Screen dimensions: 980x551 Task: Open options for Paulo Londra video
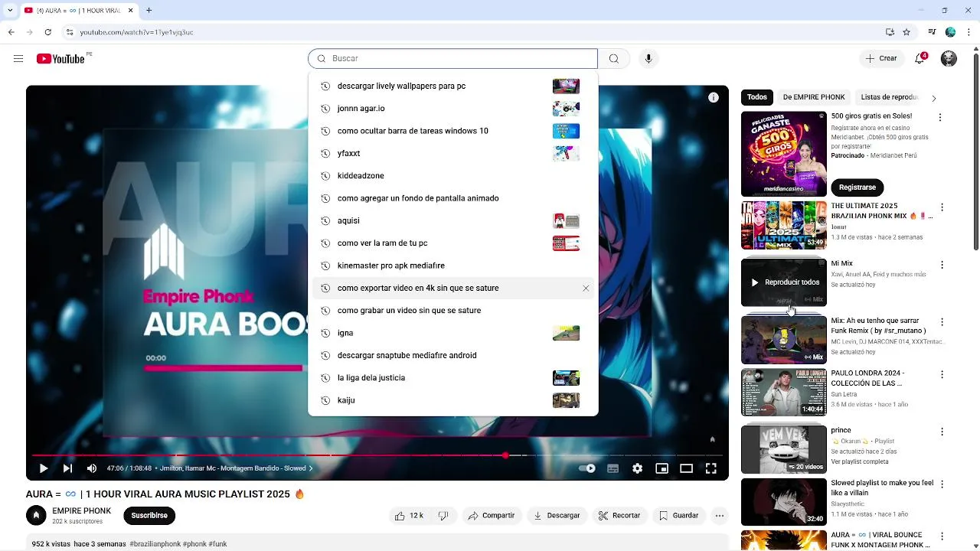[942, 375]
